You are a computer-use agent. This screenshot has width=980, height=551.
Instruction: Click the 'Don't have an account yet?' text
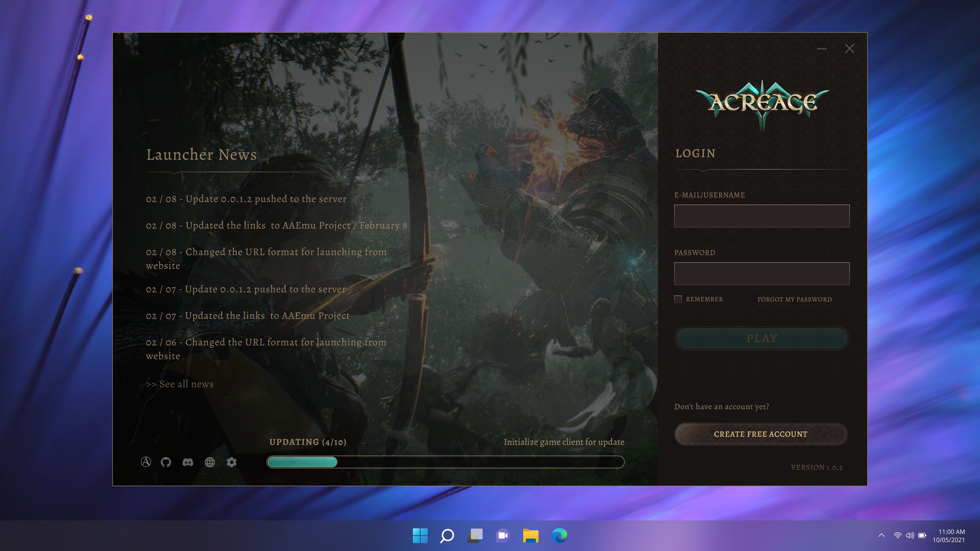(722, 407)
